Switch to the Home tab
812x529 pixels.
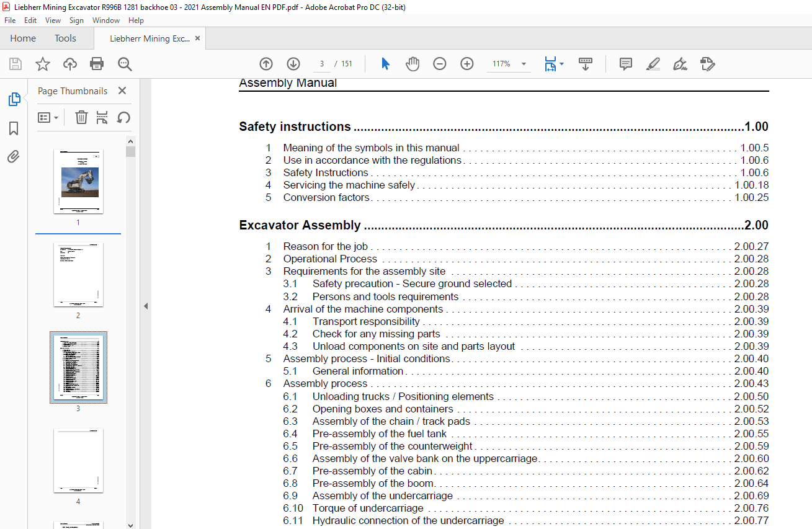(x=23, y=38)
